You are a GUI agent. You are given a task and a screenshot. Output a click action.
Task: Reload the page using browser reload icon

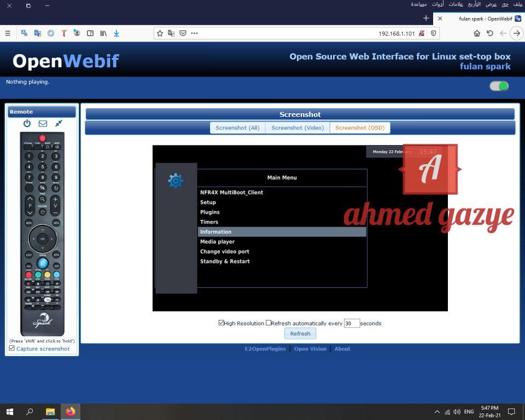[x=490, y=33]
